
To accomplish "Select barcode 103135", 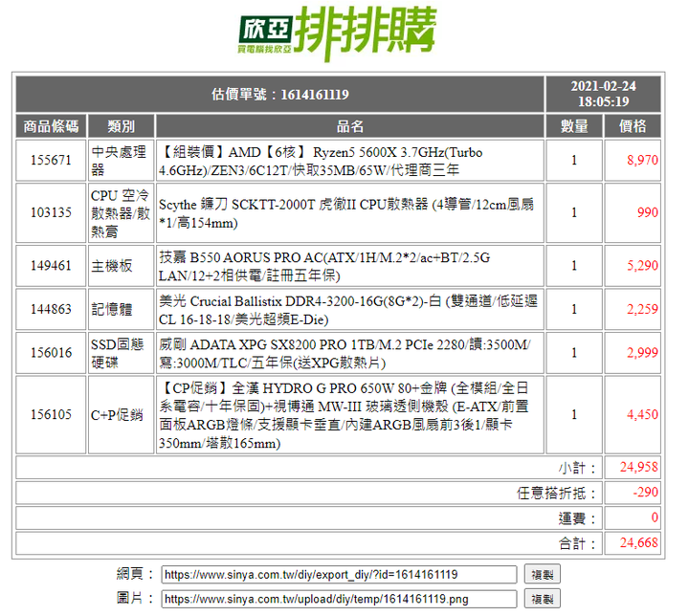I will [51, 213].
